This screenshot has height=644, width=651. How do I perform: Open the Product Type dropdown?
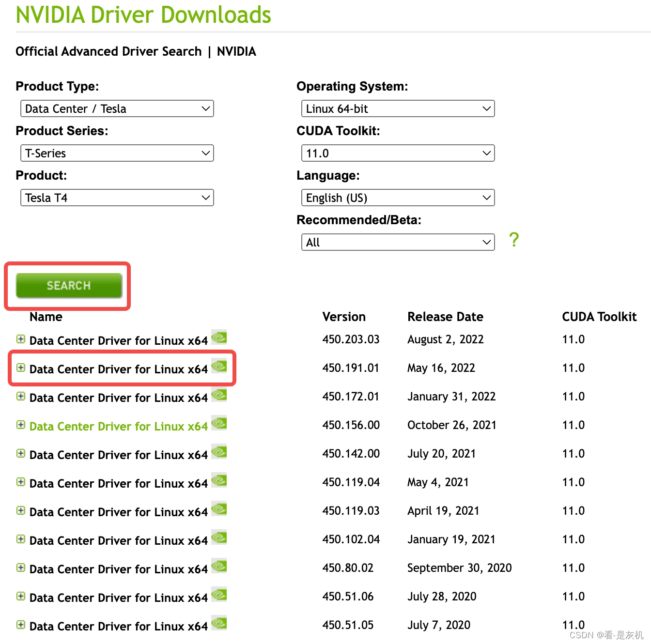(117, 108)
